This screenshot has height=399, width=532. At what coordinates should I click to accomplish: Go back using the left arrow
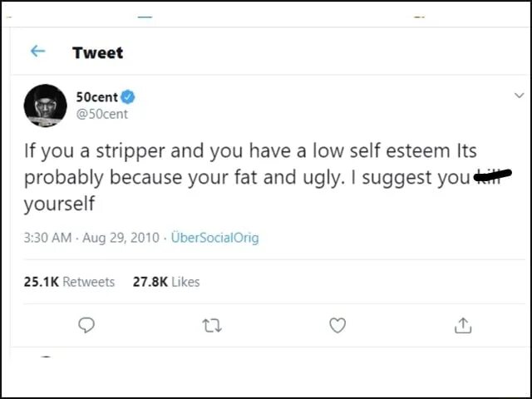pyautogui.click(x=37, y=52)
